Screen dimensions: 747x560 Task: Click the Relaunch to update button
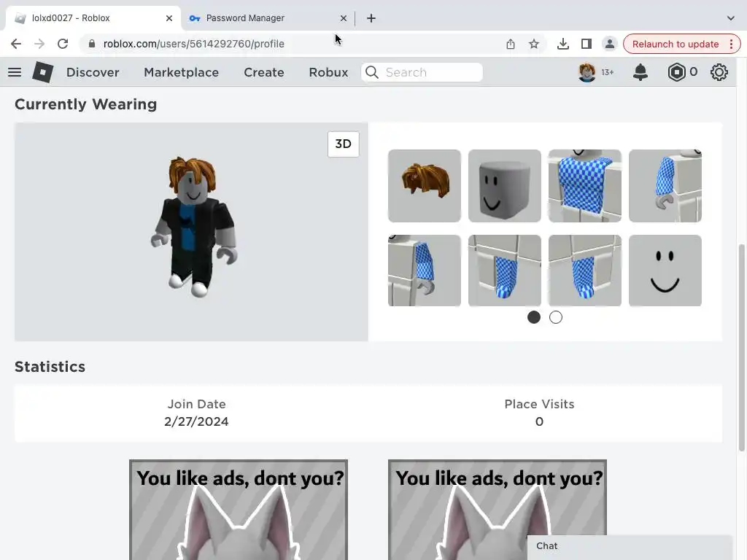point(675,44)
